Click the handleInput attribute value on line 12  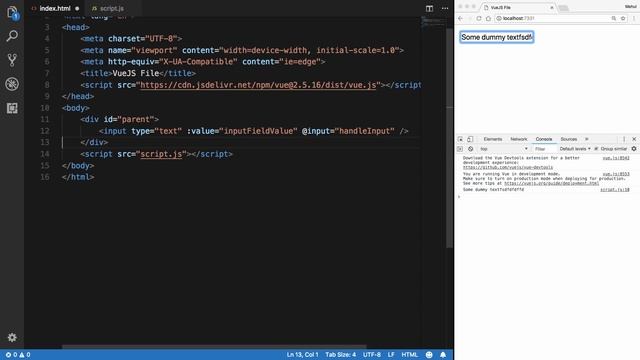pyautogui.click(x=364, y=131)
